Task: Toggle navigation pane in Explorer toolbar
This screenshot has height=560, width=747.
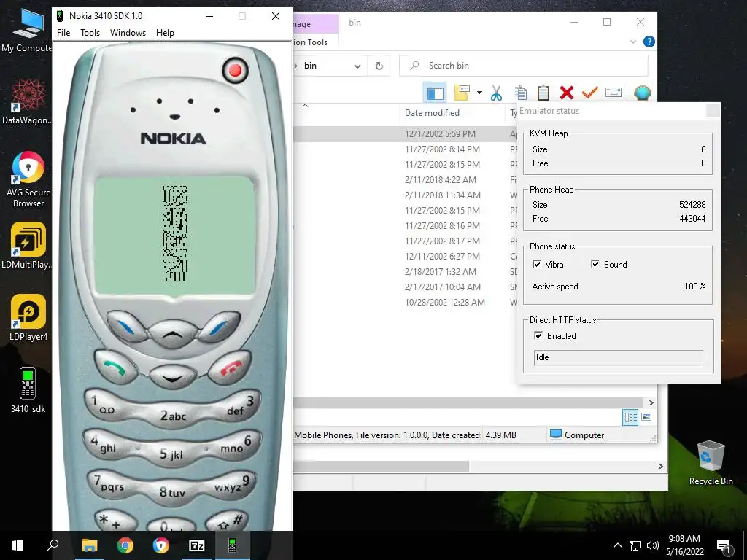Action: click(x=435, y=93)
